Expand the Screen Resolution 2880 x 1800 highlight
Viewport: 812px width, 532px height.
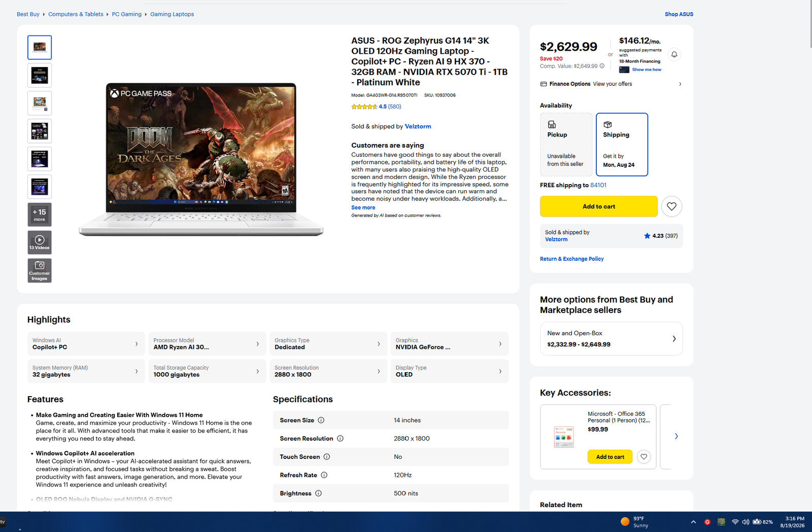coord(328,371)
